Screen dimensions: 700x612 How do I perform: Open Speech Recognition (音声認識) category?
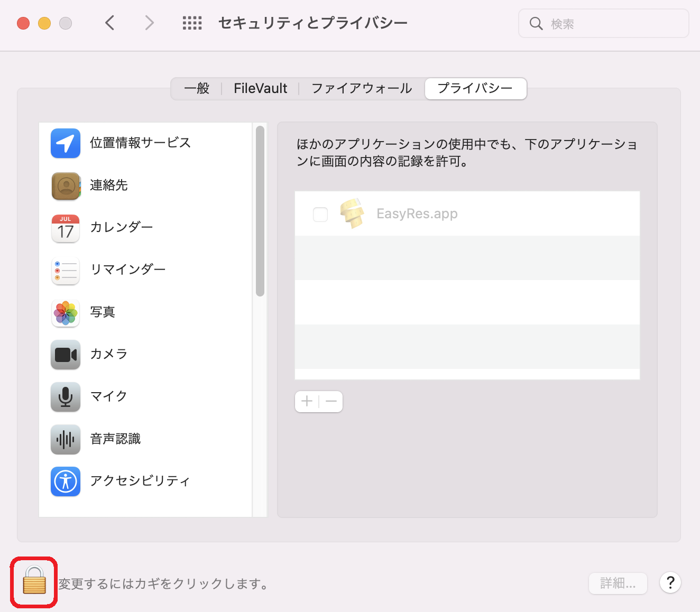[x=115, y=439]
